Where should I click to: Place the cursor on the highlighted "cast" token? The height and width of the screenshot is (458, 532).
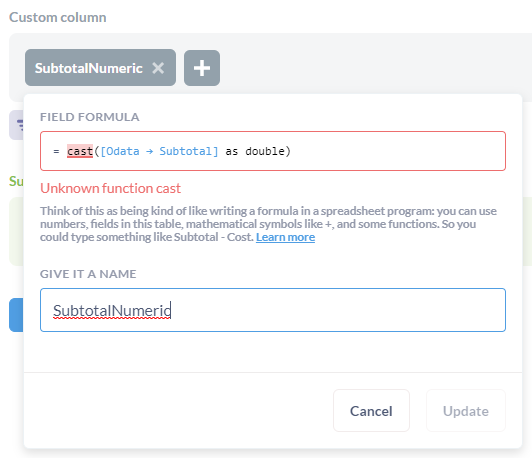coord(80,151)
